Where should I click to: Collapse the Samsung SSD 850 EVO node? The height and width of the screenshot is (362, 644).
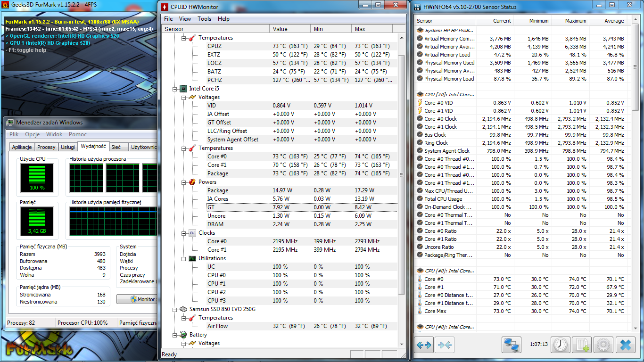175,309
